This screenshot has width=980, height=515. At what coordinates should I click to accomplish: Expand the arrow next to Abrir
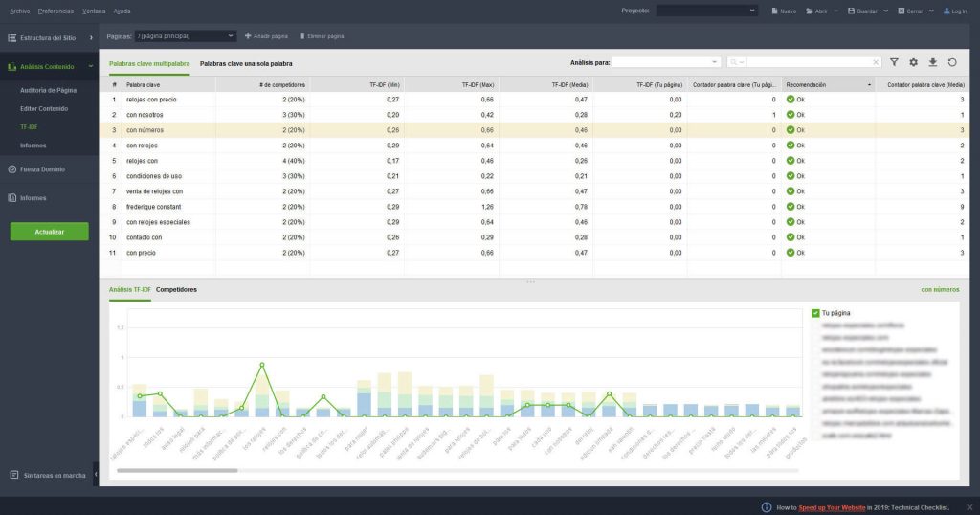[x=835, y=11]
